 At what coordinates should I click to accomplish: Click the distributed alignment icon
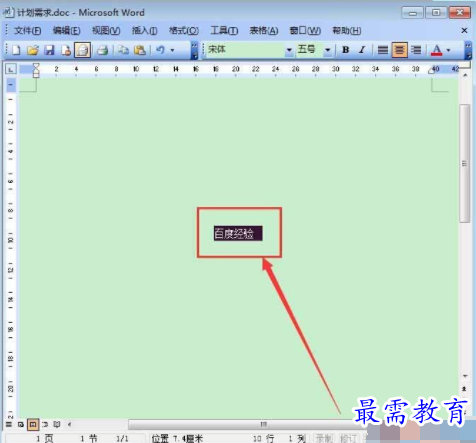[416, 50]
